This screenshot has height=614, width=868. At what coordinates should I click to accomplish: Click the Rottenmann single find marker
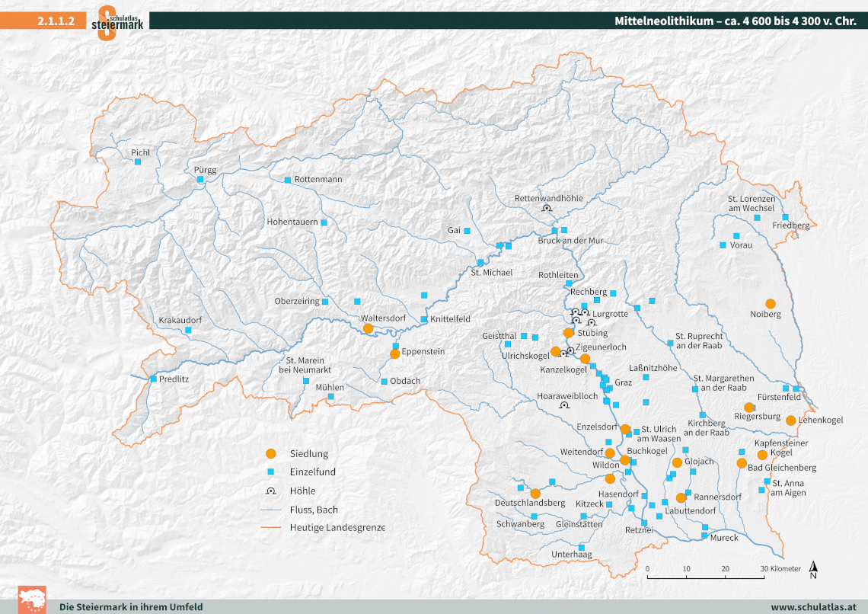288,180
